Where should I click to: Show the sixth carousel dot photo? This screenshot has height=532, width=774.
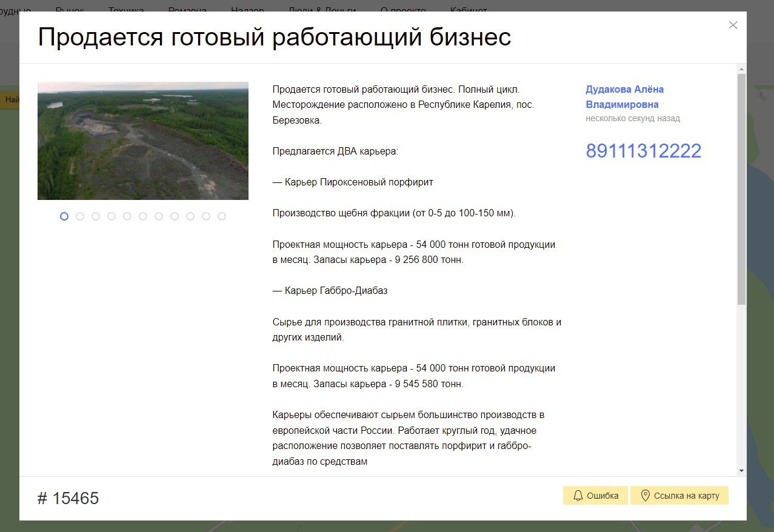pyautogui.click(x=143, y=216)
